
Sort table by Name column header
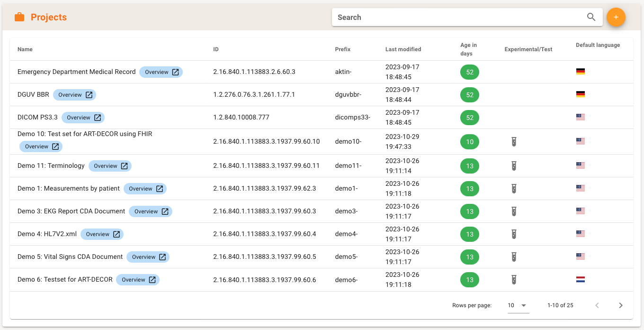pyautogui.click(x=25, y=49)
